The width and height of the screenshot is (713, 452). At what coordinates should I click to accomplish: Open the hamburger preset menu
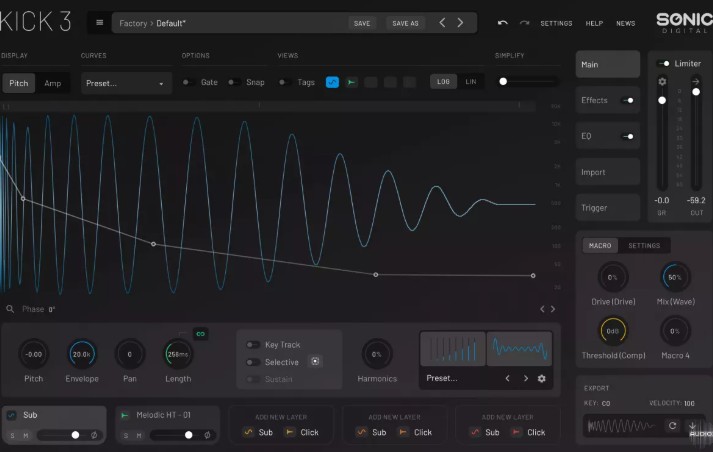coord(100,23)
